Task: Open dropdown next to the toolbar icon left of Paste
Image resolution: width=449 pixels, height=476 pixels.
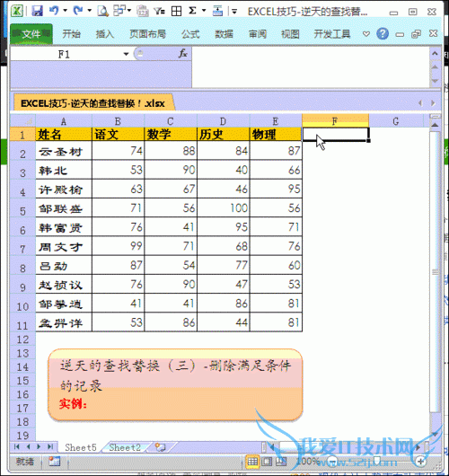Action: coord(129,11)
